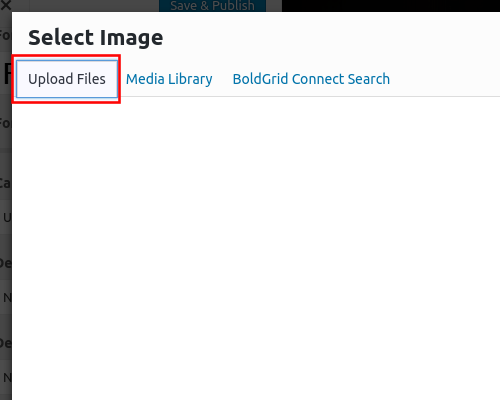
Task: Open the partially hidden 'Ca' sidebar row
Action: [6, 183]
